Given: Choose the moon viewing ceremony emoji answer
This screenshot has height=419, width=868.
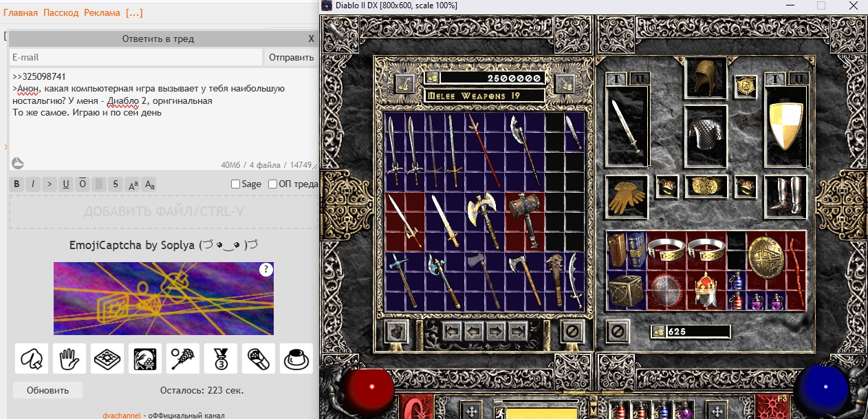Looking at the screenshot, I should [x=145, y=358].
